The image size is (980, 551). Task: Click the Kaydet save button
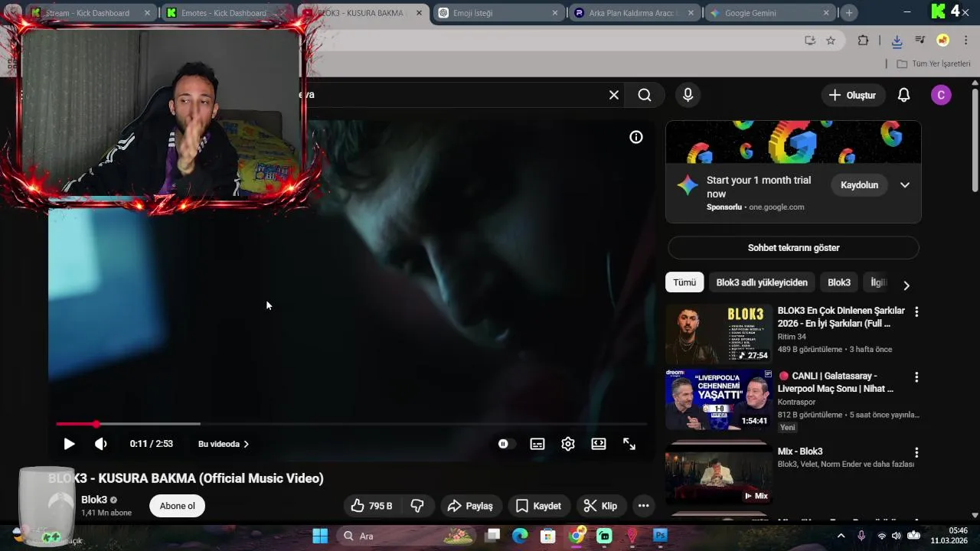539,506
